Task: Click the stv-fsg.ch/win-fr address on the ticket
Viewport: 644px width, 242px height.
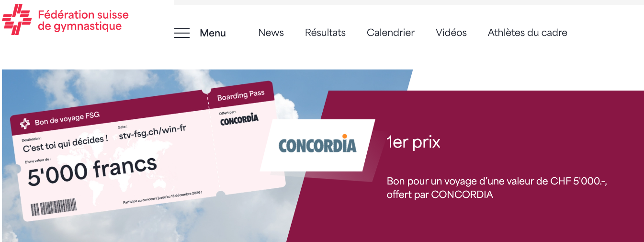Action: pos(152,131)
